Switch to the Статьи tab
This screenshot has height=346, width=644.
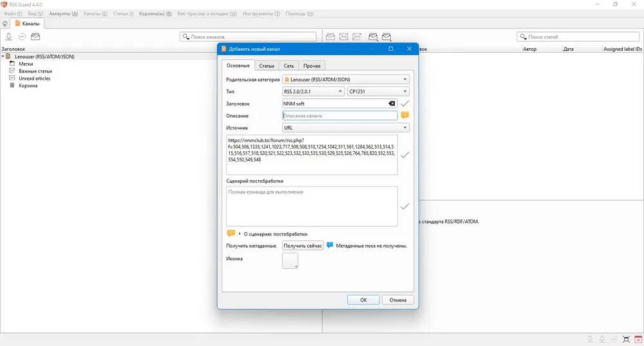(x=267, y=66)
